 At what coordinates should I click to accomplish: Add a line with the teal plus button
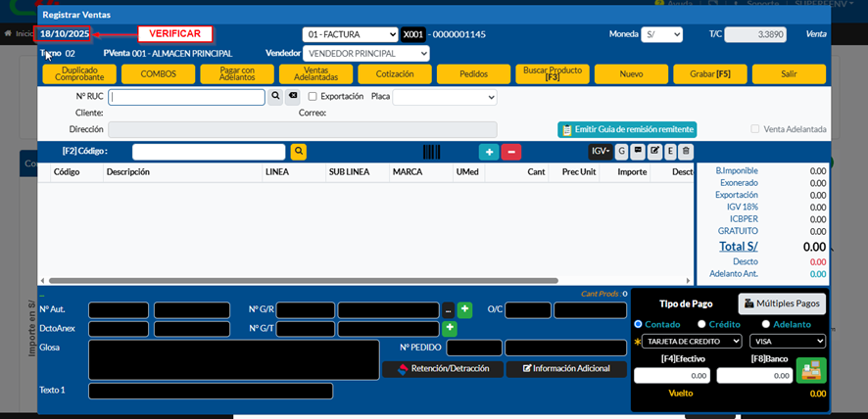[488, 152]
